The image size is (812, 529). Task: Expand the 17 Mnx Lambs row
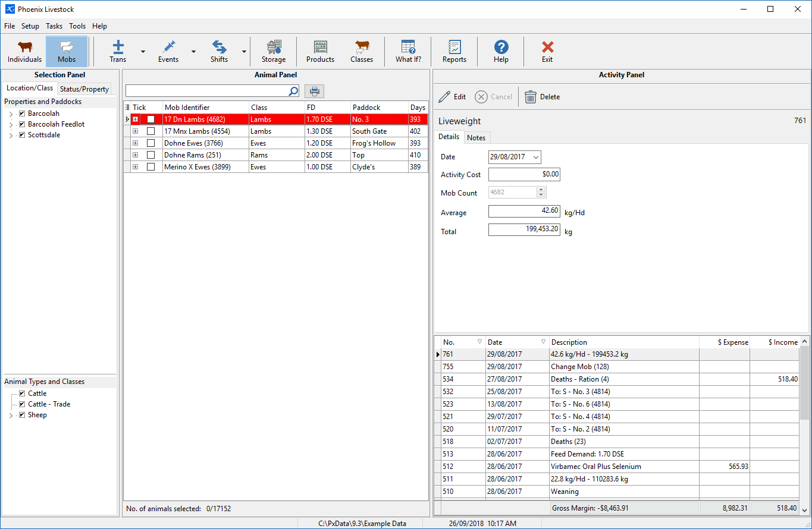tap(135, 131)
